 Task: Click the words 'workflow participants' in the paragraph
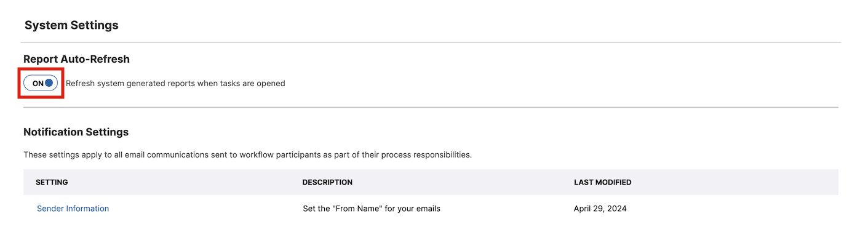[x=279, y=154]
